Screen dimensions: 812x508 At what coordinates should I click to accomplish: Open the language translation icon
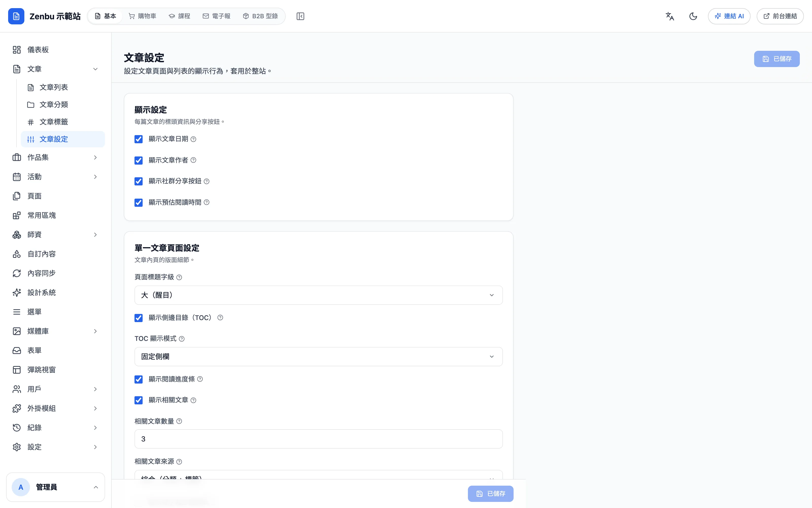[670, 16]
